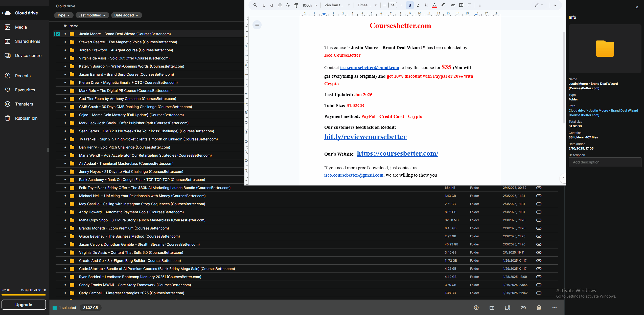Image resolution: width=644 pixels, height=315 pixels.
Task: Click the download icon in bottom action bar
Action: pos(476,308)
